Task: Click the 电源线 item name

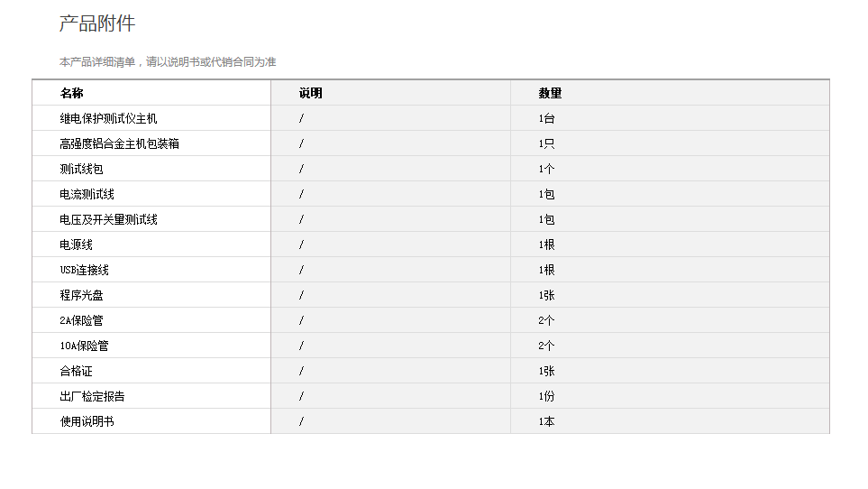Action: click(77, 244)
